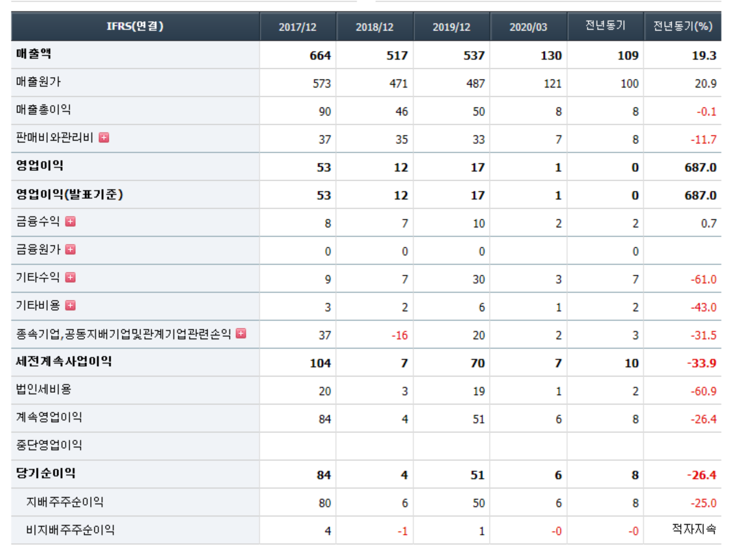Click the IFRS(연결) column header
The image size is (735, 560).
tap(135, 26)
